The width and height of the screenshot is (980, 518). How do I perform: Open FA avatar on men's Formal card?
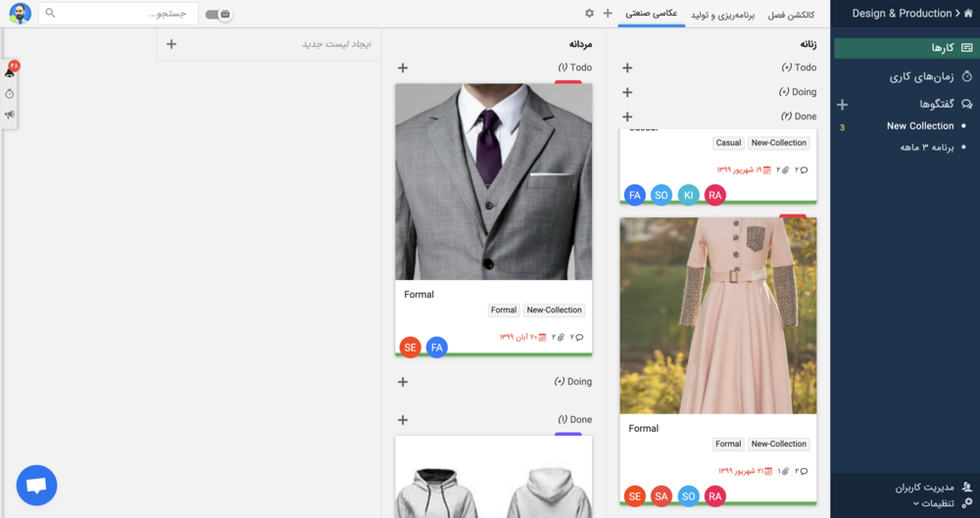pyautogui.click(x=437, y=348)
